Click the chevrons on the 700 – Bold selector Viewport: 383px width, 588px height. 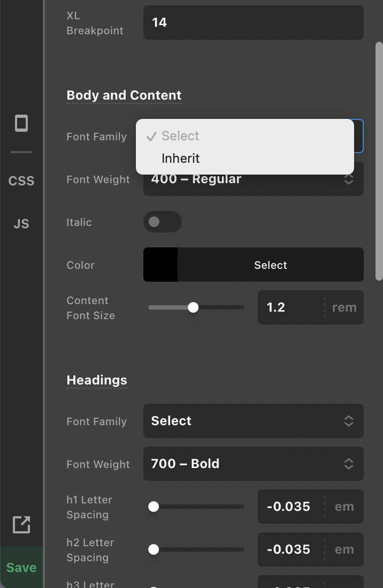349,464
